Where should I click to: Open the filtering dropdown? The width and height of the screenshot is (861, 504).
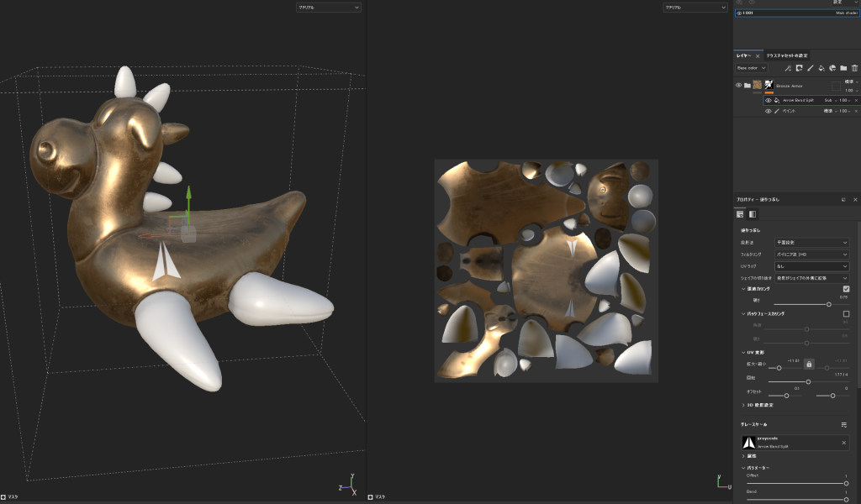tap(811, 255)
